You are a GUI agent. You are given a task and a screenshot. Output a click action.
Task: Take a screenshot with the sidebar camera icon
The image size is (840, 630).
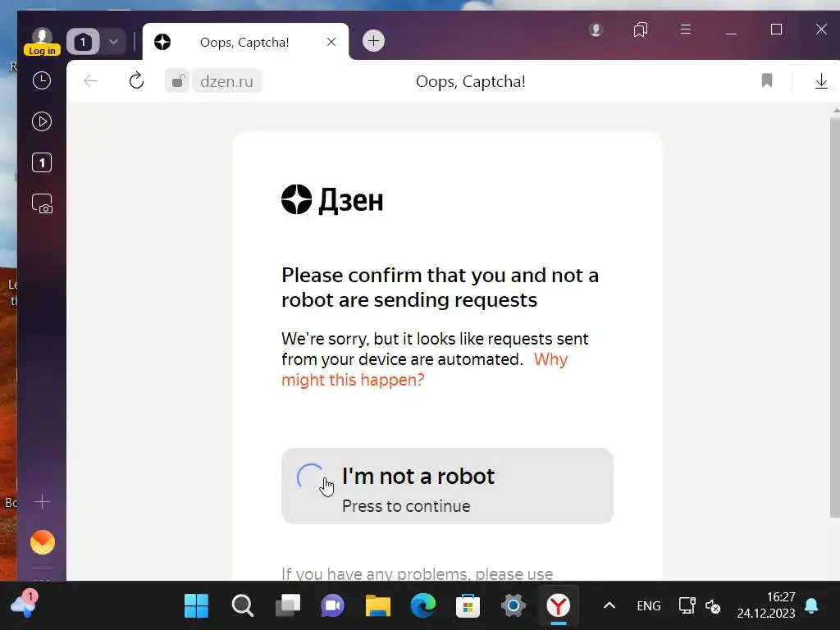[42, 203]
